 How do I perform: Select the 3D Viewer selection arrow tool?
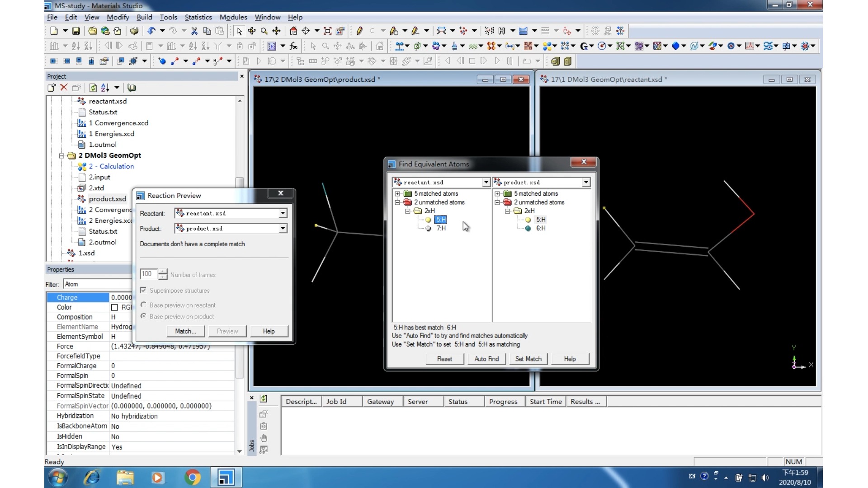coord(239,31)
